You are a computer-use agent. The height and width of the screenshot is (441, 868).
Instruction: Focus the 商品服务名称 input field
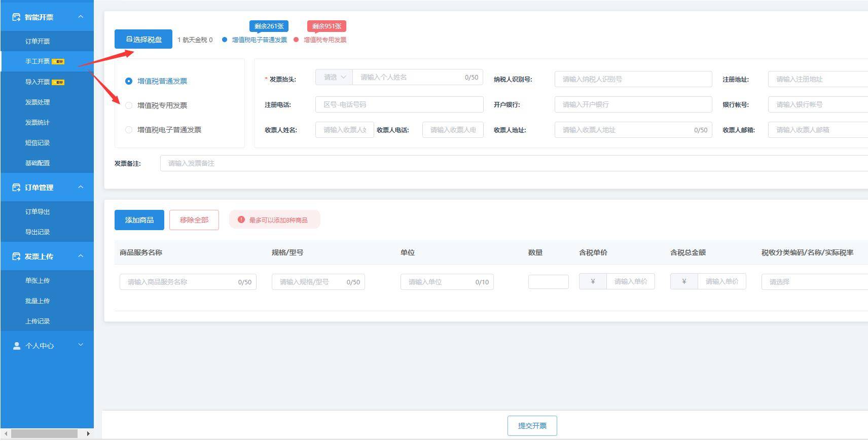188,282
